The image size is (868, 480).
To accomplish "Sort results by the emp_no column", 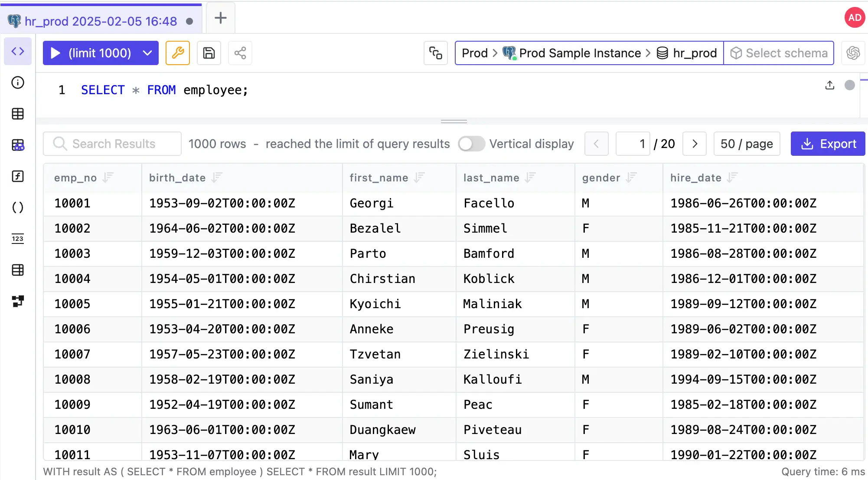I will pyautogui.click(x=108, y=178).
